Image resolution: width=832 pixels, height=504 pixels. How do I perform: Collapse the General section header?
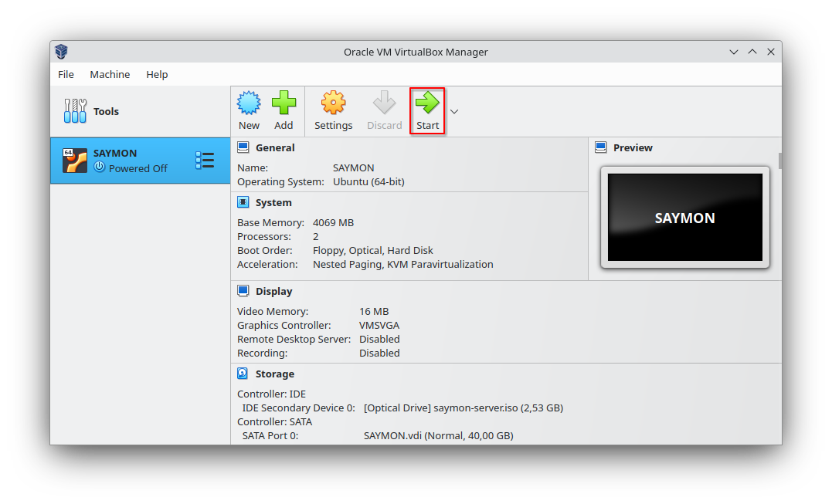coord(275,147)
